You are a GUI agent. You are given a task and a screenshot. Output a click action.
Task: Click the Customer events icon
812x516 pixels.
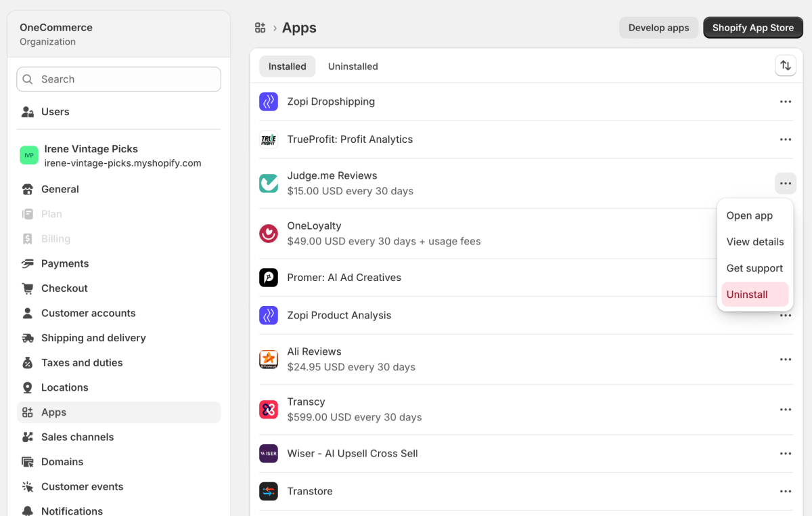[x=28, y=487]
